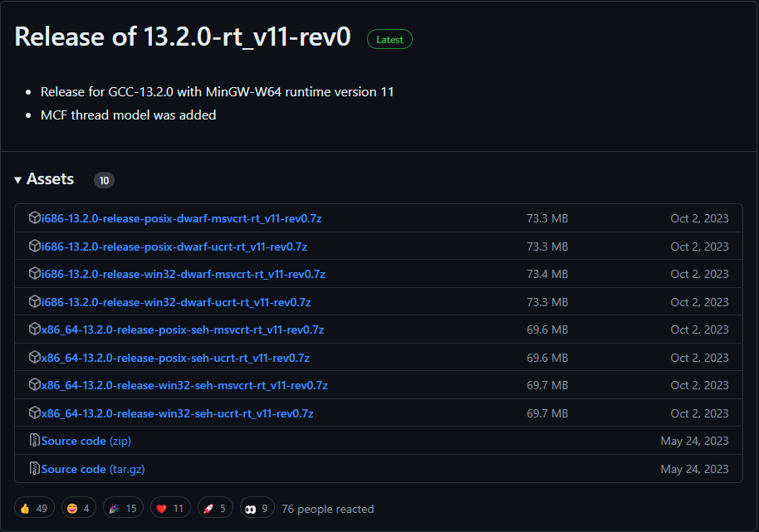This screenshot has height=532, width=759.
Task: Click package icon for i686 win32-dwarf-ucrt asset
Action: (x=34, y=302)
